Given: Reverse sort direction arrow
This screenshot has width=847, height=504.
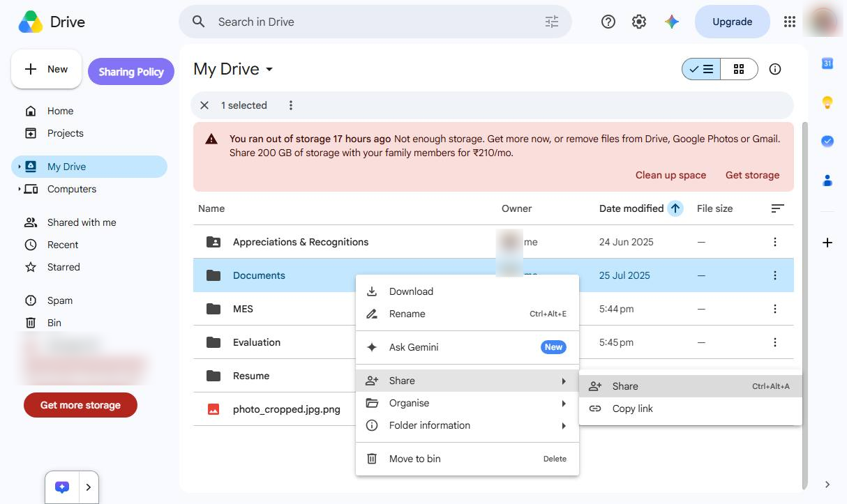Looking at the screenshot, I should tap(675, 208).
